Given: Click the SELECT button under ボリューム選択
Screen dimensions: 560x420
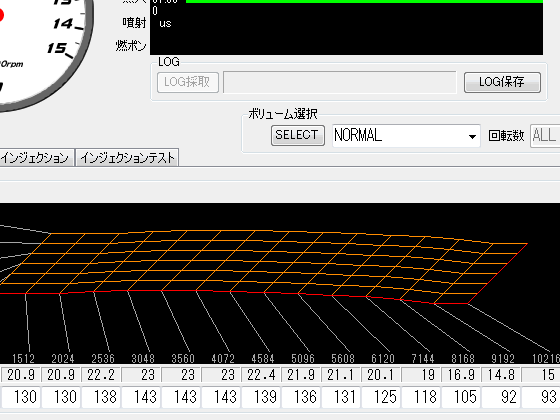Looking at the screenshot, I should coord(298,135).
